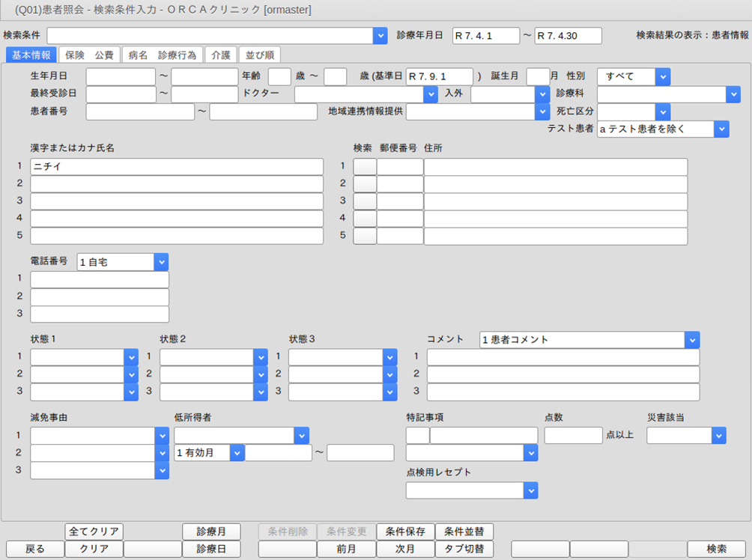Expand the 点検用レセプト dropdown
The image size is (752, 560).
pos(530,490)
